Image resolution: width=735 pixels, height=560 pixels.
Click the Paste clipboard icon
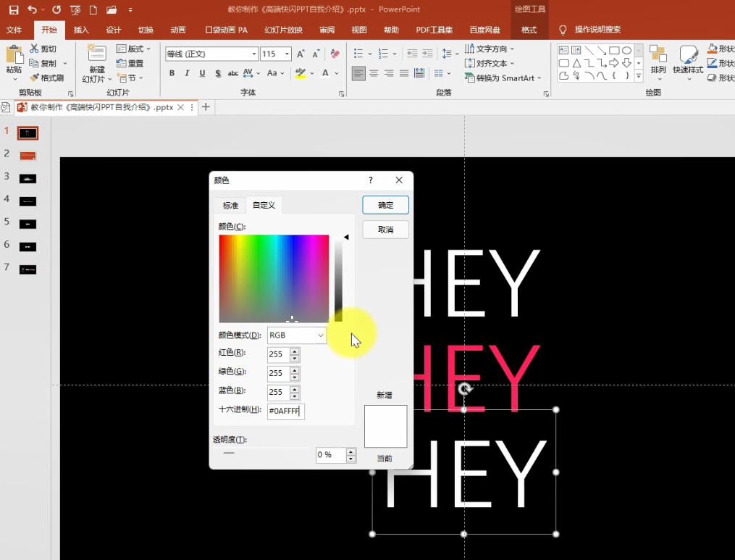pos(14,55)
